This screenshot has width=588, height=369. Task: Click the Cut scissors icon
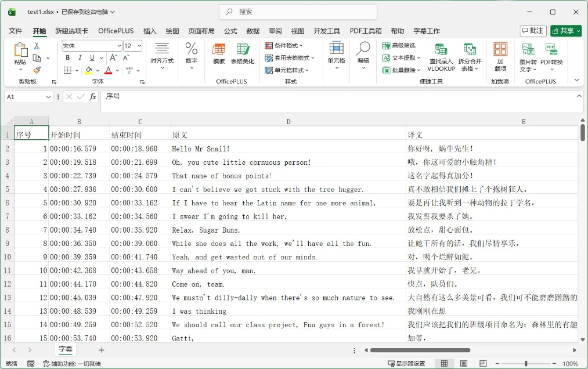coord(37,46)
